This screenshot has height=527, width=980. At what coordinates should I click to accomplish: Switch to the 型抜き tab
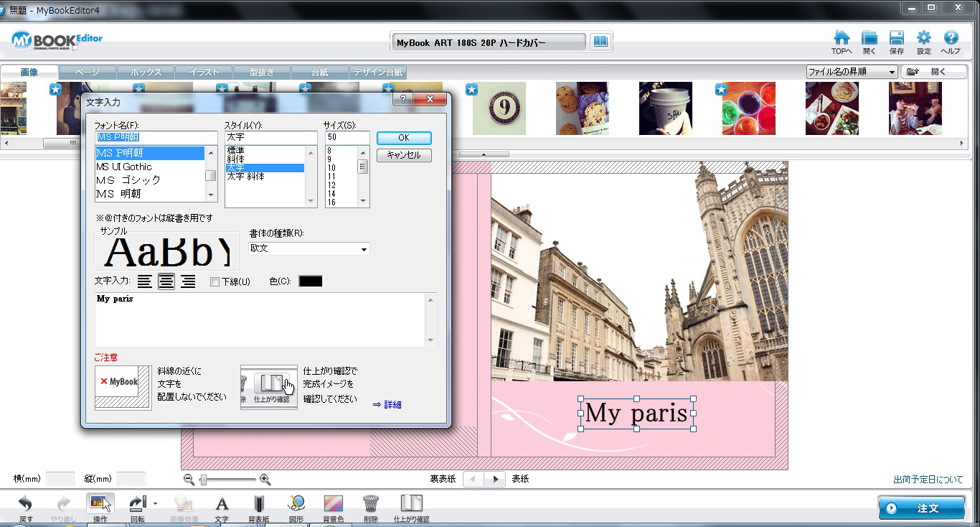[x=263, y=73]
